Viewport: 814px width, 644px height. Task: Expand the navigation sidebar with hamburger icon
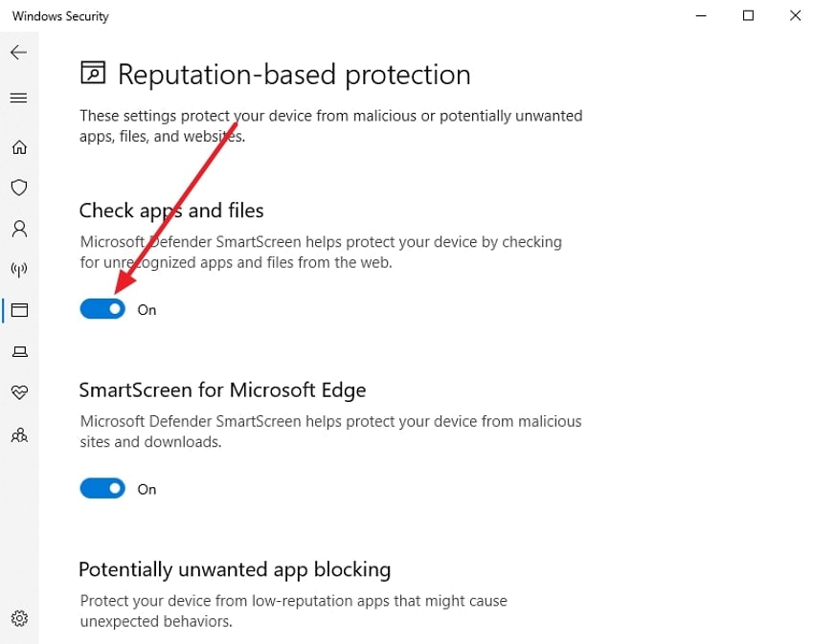point(19,97)
